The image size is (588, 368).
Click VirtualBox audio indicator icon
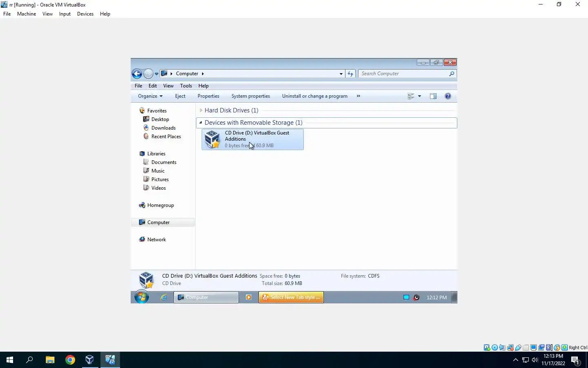(502, 348)
